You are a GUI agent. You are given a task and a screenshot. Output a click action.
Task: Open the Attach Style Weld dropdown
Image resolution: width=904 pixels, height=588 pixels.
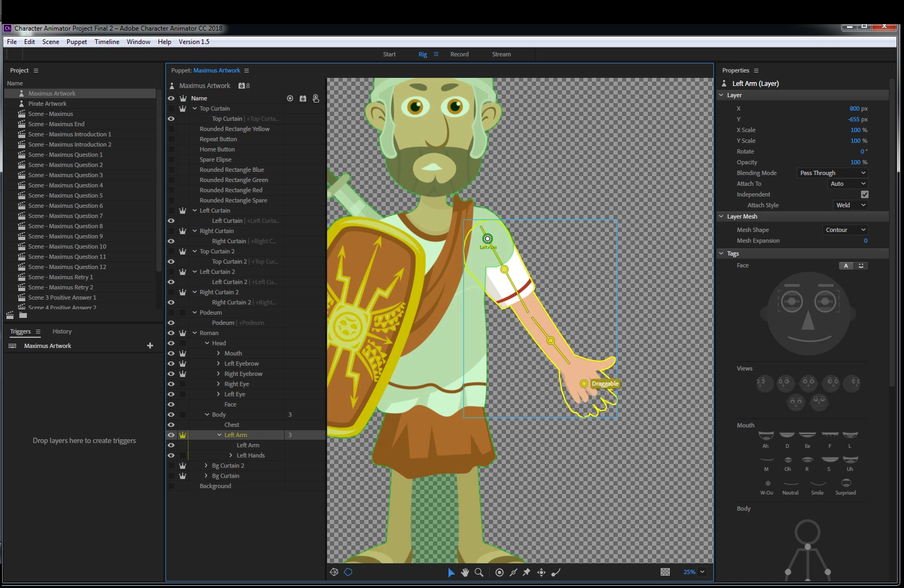tap(850, 205)
